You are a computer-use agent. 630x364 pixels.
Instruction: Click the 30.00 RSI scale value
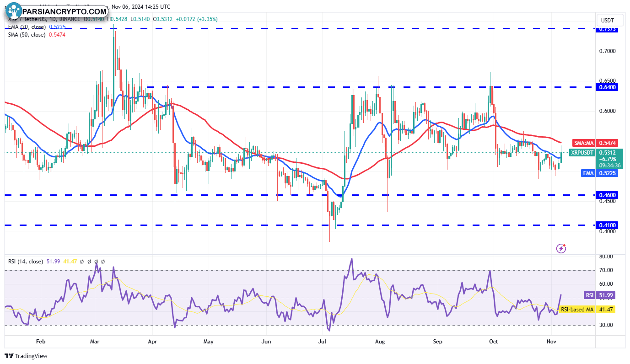tap(607, 325)
